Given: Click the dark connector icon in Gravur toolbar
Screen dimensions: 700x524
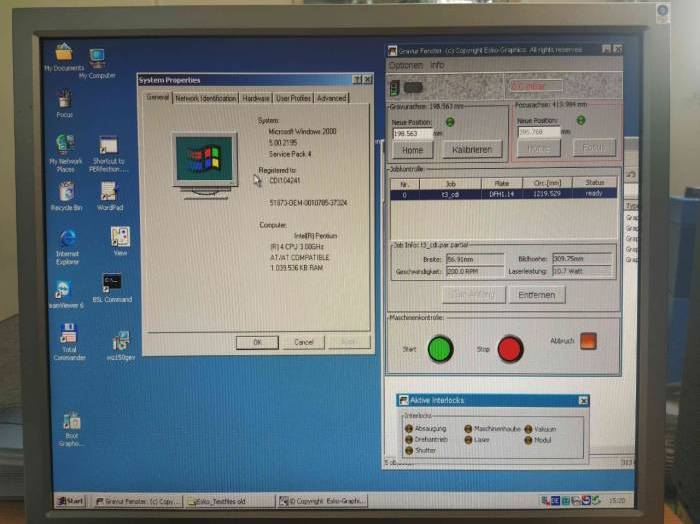Looking at the screenshot, I should [413, 87].
